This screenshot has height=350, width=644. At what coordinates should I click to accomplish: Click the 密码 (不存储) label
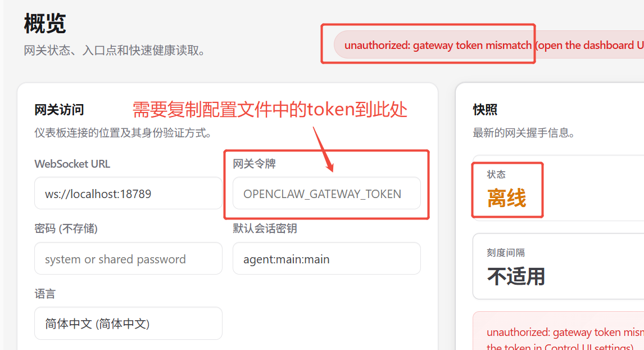[66, 228]
